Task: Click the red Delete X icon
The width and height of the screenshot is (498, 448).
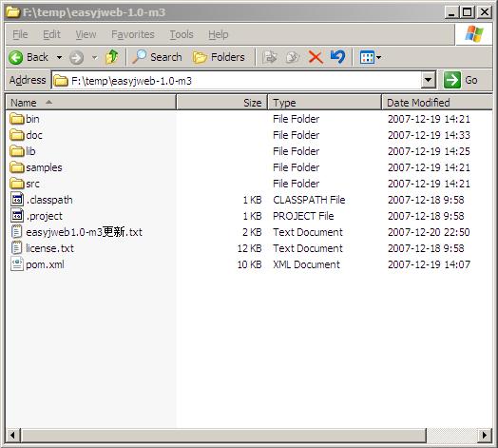Action: point(316,58)
